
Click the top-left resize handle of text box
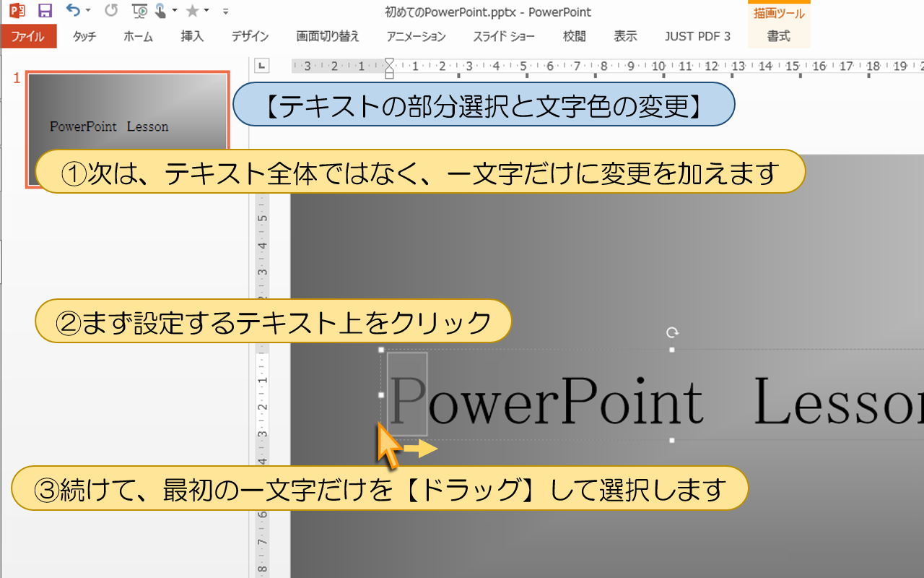pyautogui.click(x=381, y=350)
